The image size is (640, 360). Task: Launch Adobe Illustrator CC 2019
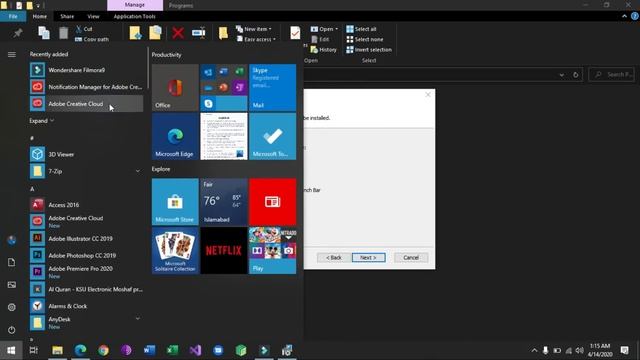(x=86, y=238)
